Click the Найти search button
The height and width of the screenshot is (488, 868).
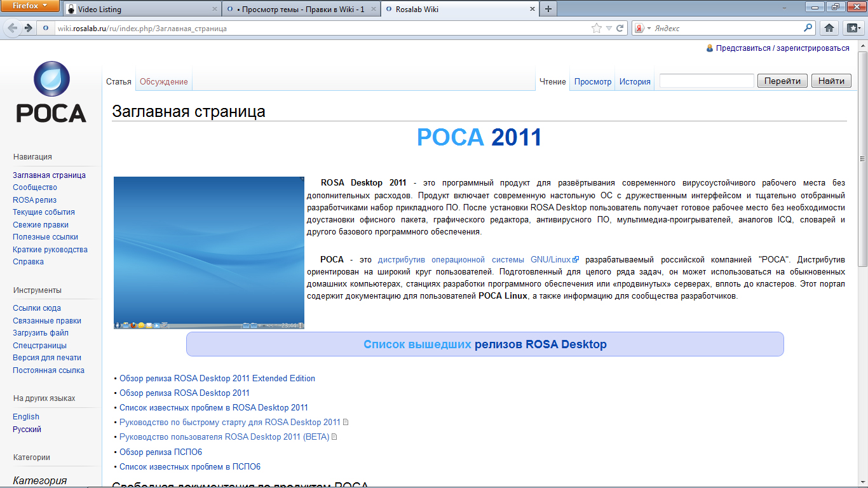coord(831,81)
